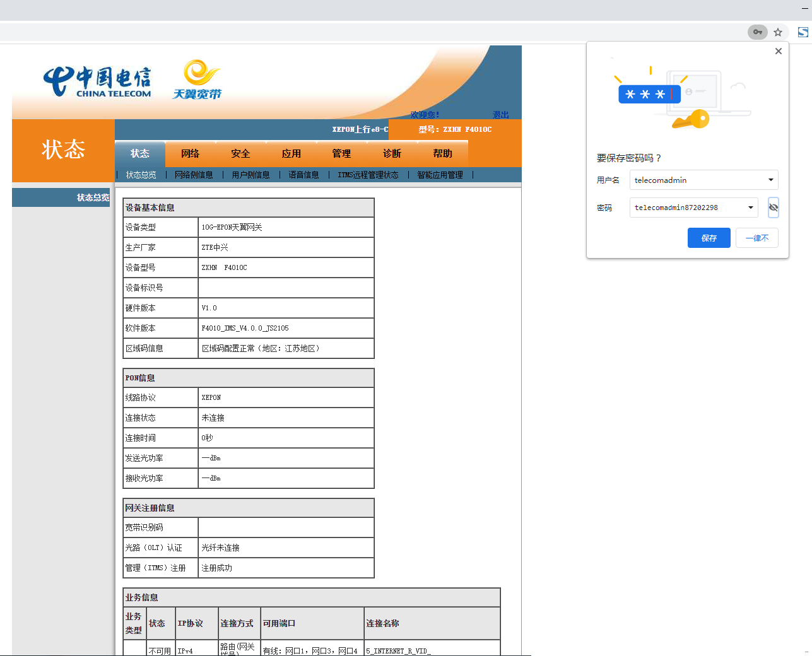812x656 pixels.
Task: Click the 退出 logout link
Action: point(500,115)
